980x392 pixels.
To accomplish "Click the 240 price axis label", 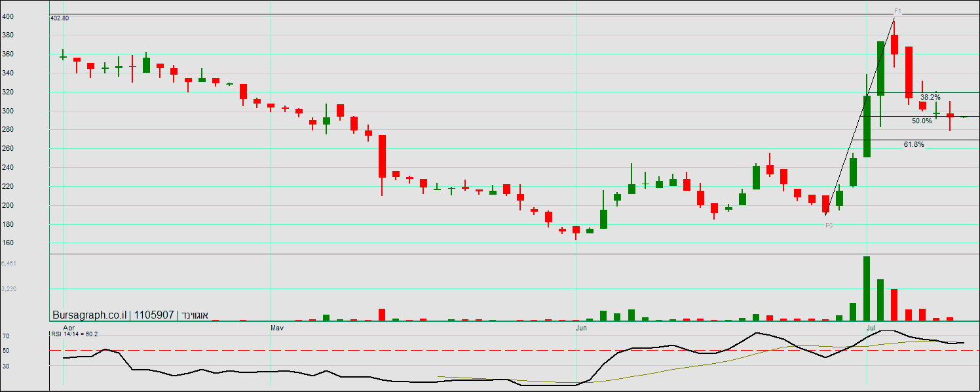I will (7, 168).
